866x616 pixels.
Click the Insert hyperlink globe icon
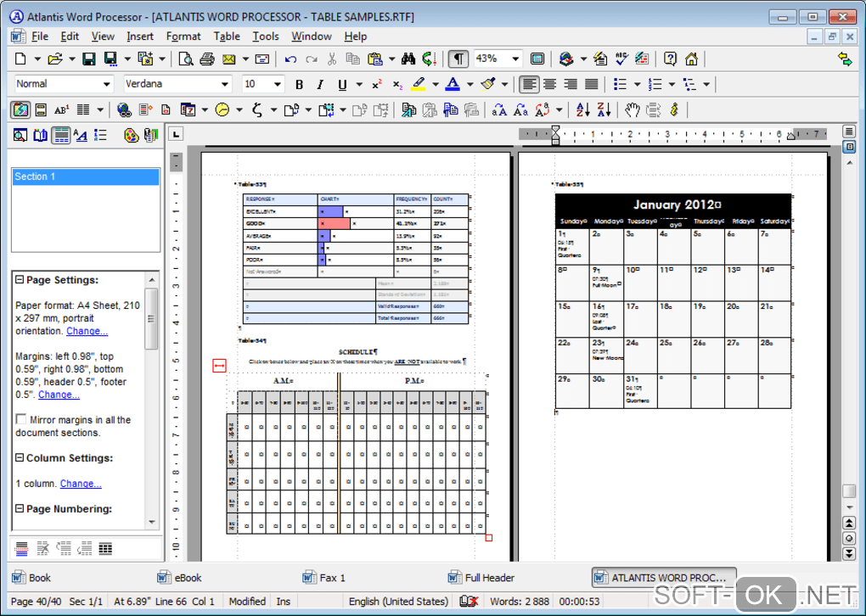click(x=124, y=109)
